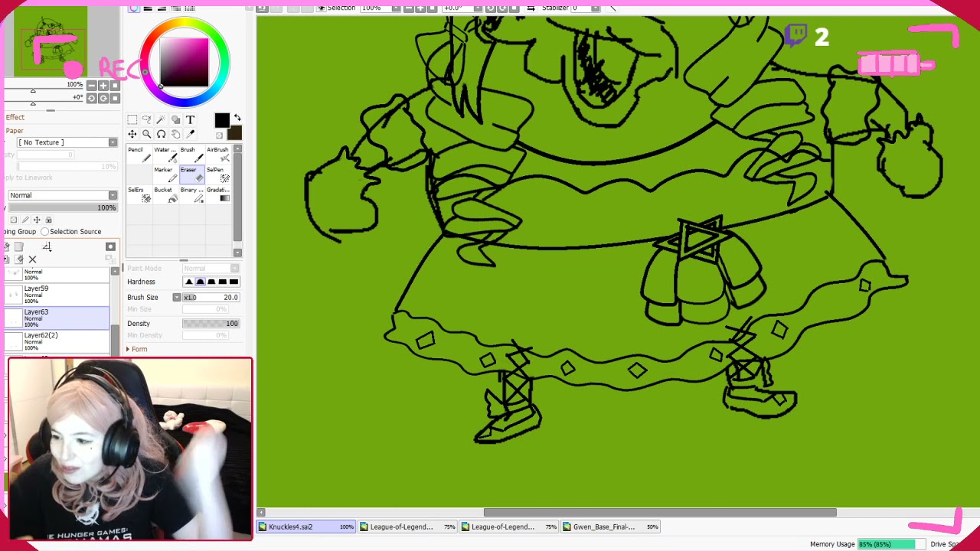Switch to the Knuckles4.sai2 tab

[306, 527]
